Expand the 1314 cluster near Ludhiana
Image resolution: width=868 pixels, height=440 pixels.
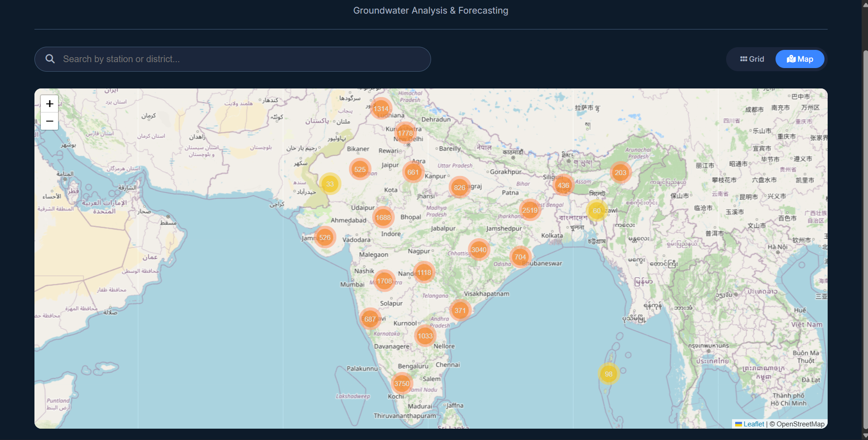coord(381,108)
